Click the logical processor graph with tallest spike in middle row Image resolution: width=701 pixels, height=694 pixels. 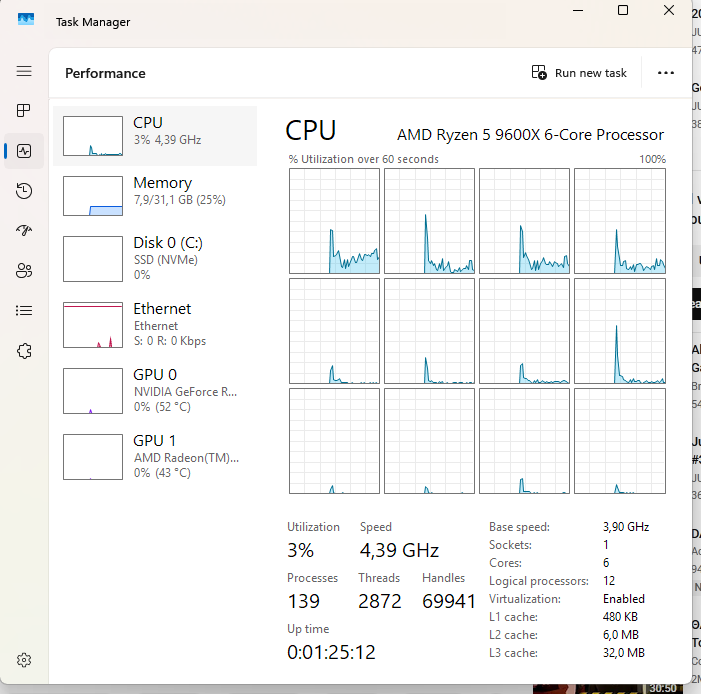620,331
